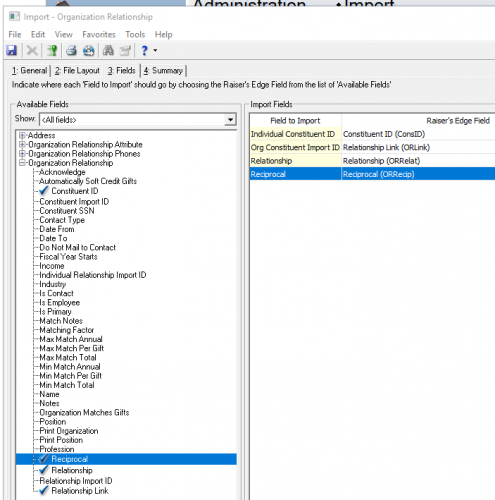Expand Organization Relationship Attribute node
The width and height of the screenshot is (495, 500).
click(22, 144)
